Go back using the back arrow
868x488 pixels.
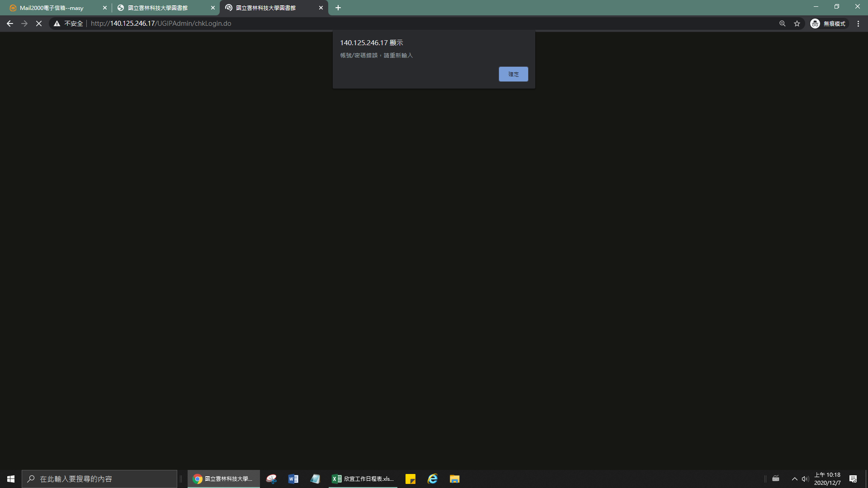10,23
